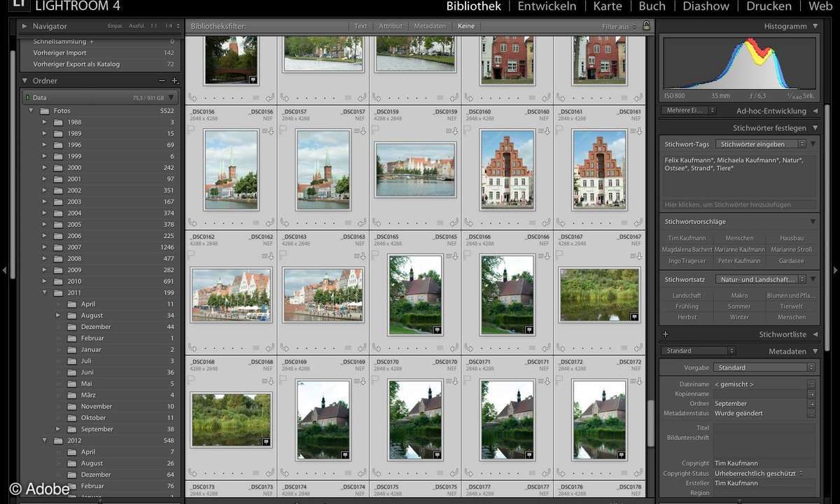The image size is (840, 504).
Task: Select the Metadaten library filter
Action: pos(430,27)
